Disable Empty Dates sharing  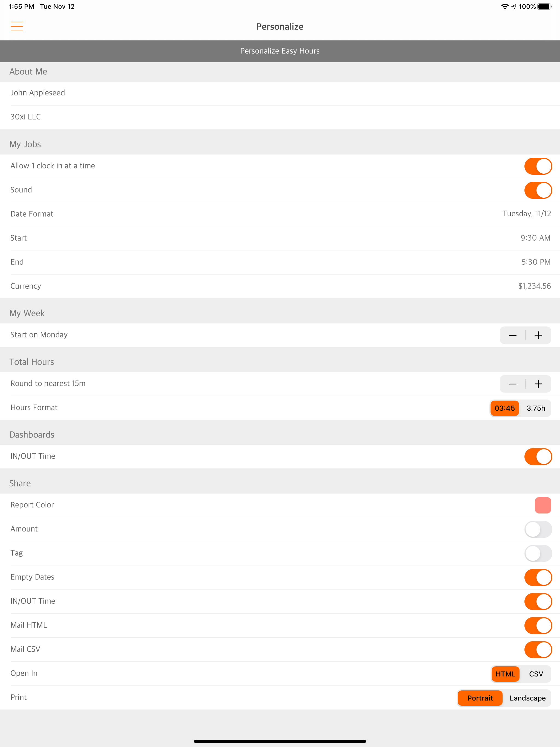(538, 577)
